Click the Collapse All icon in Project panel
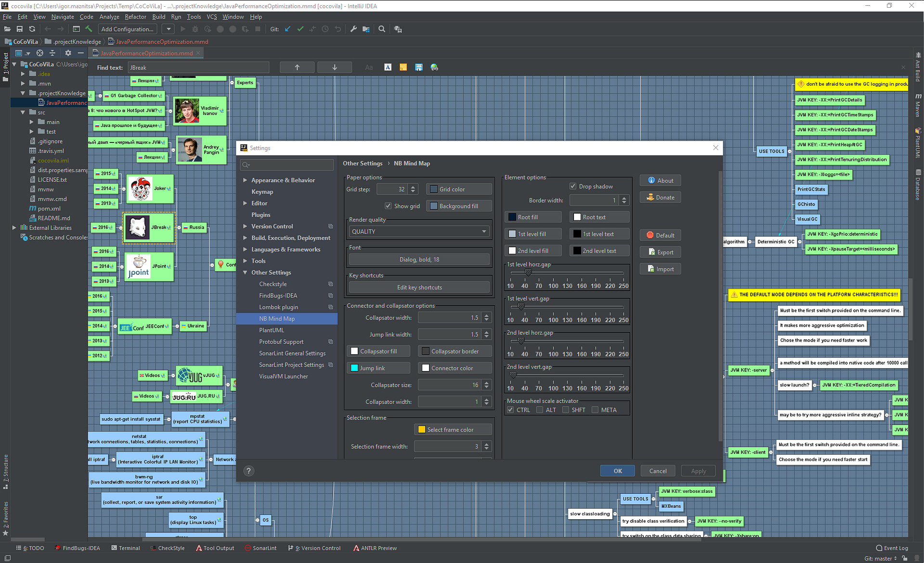 click(x=52, y=53)
